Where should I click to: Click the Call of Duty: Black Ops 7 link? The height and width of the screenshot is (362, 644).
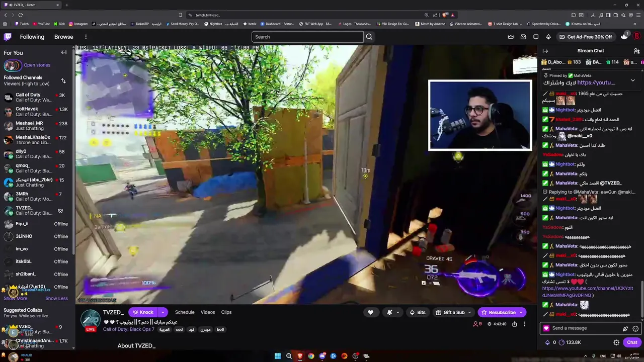pos(128,329)
